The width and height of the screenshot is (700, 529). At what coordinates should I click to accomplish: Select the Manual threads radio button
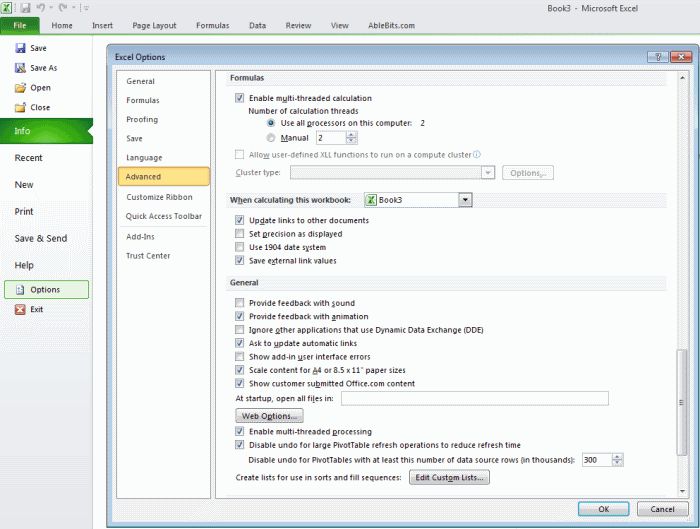pyautogui.click(x=271, y=138)
